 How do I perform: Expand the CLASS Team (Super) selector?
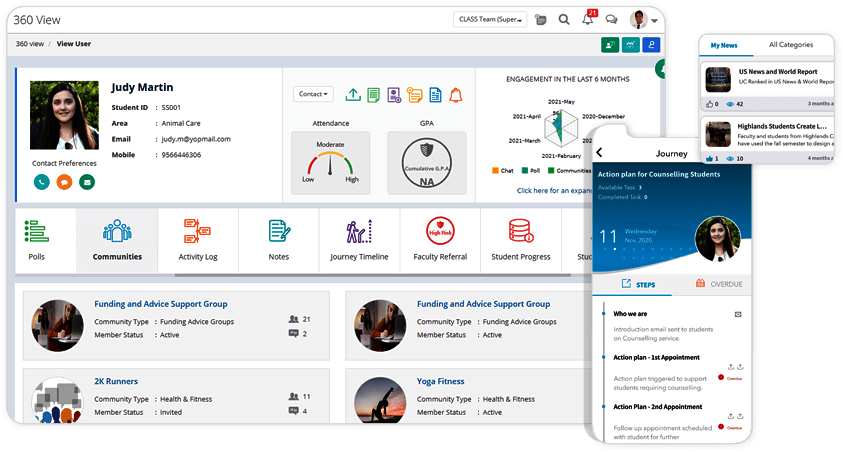point(490,19)
